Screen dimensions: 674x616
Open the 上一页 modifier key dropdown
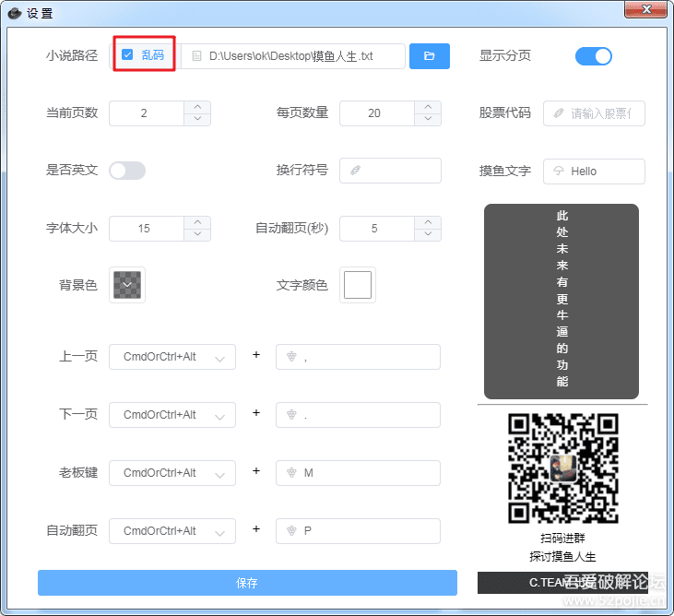point(171,357)
